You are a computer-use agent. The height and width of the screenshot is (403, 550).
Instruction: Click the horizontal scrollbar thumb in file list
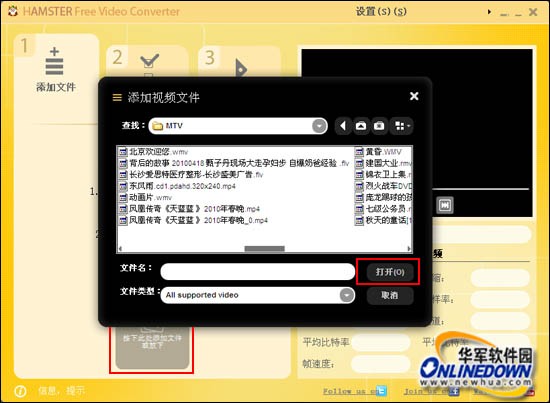[x=264, y=249]
